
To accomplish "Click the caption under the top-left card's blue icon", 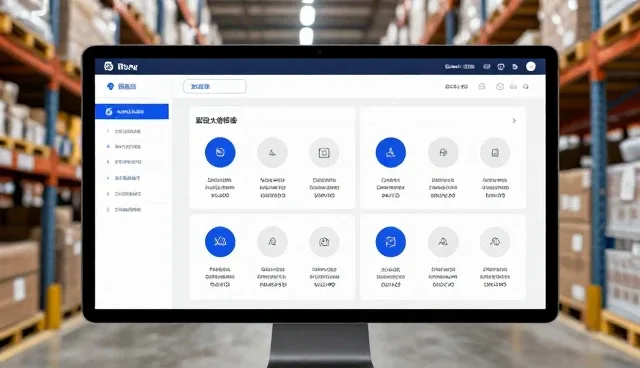I will (x=220, y=188).
